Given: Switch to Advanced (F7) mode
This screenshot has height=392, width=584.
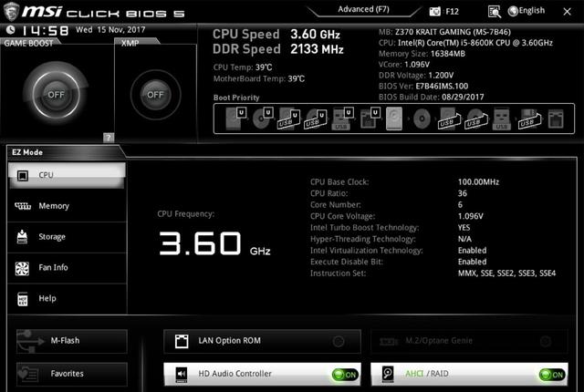Looking at the screenshot, I should pyautogui.click(x=363, y=9).
